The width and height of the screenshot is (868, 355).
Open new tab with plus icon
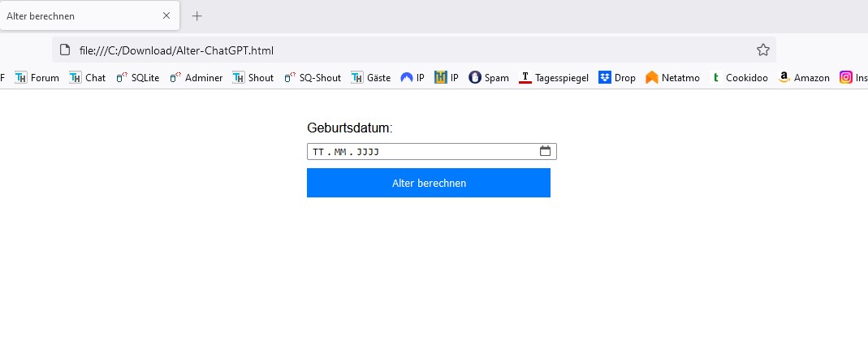(196, 15)
